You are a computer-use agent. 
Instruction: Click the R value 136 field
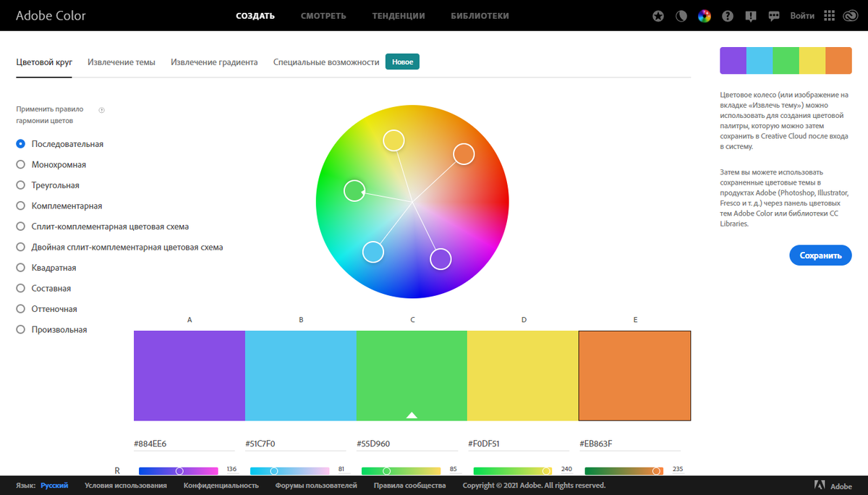tap(231, 469)
